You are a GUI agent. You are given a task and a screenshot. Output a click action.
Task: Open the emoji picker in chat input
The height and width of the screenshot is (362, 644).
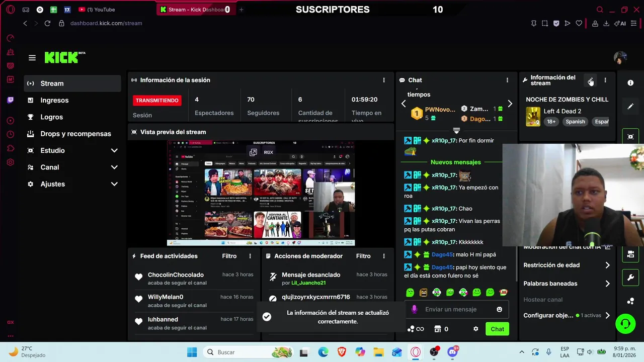[499, 309]
